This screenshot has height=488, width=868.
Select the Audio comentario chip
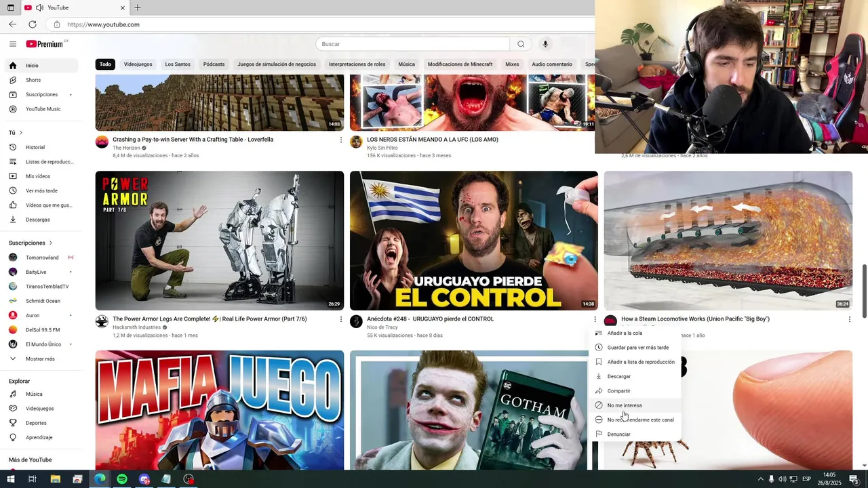pos(552,64)
